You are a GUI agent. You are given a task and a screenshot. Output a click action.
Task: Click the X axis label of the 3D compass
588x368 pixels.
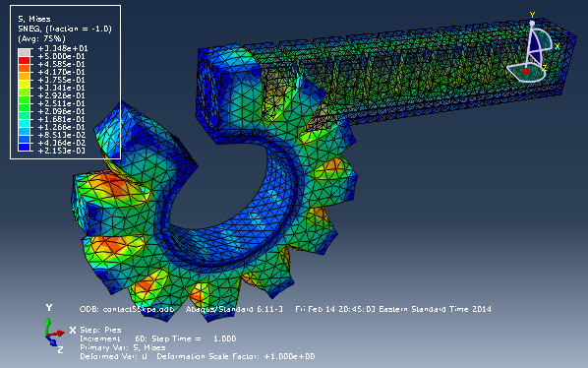pos(557,46)
